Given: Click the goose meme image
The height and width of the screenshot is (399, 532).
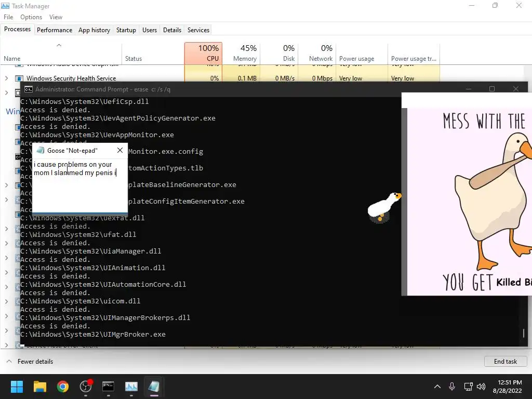Looking at the screenshot, I should tap(469, 202).
